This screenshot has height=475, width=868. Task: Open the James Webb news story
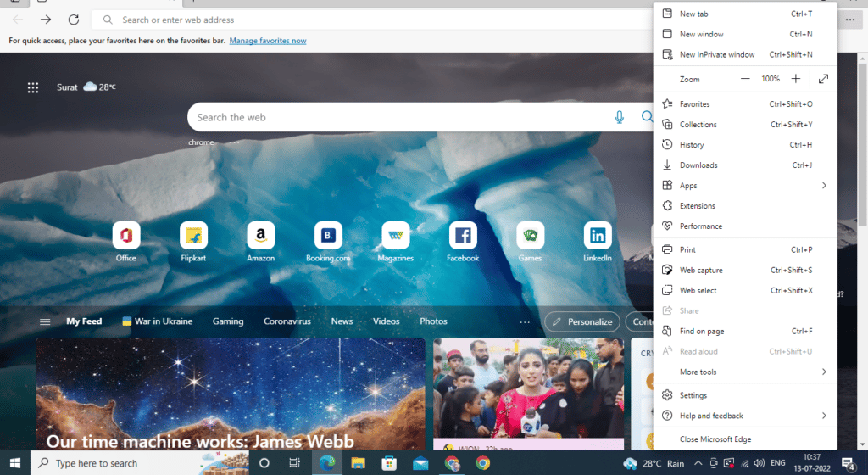231,394
